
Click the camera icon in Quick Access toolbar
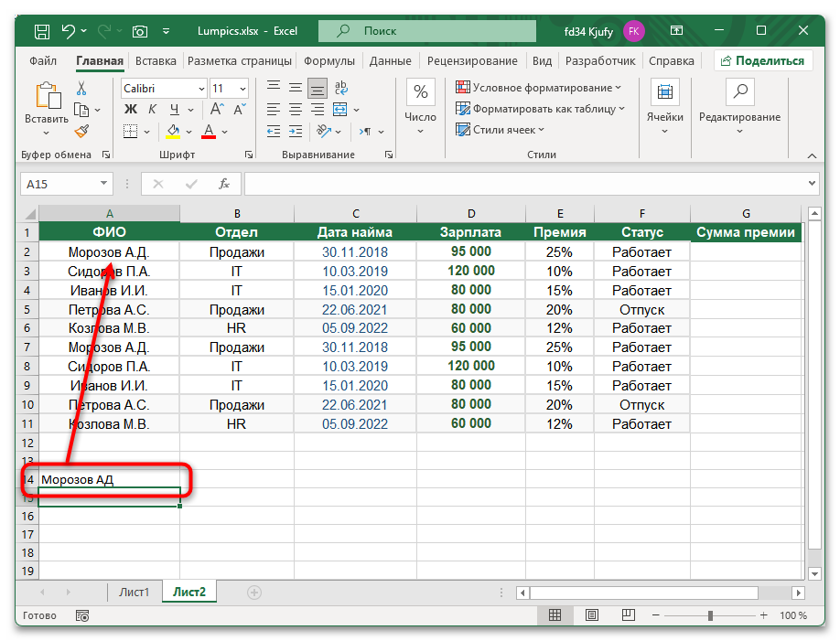pyautogui.click(x=139, y=30)
